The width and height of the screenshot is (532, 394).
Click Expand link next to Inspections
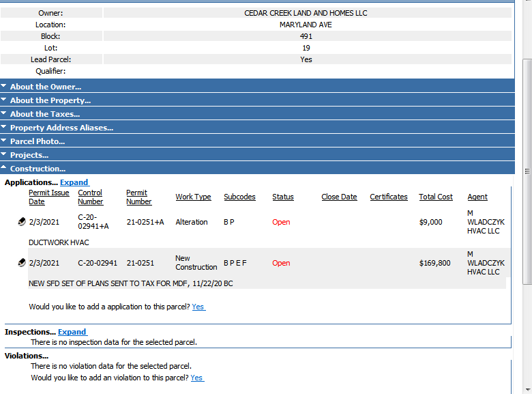[72, 332]
